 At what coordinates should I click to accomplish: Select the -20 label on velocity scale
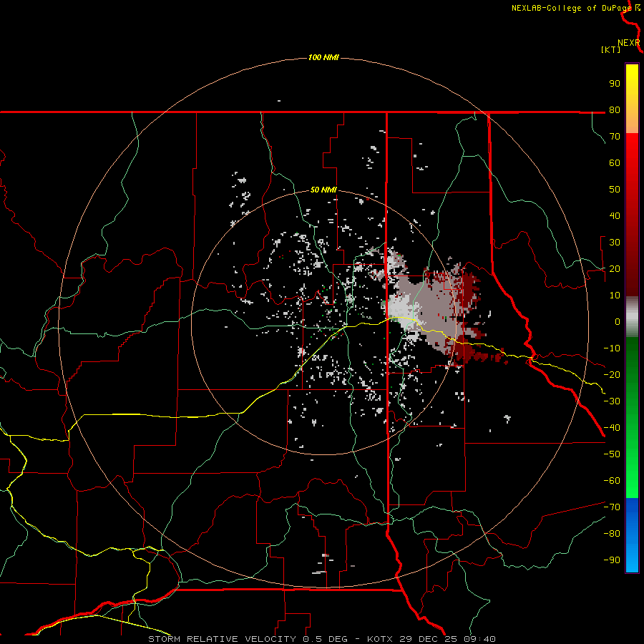pyautogui.click(x=612, y=375)
